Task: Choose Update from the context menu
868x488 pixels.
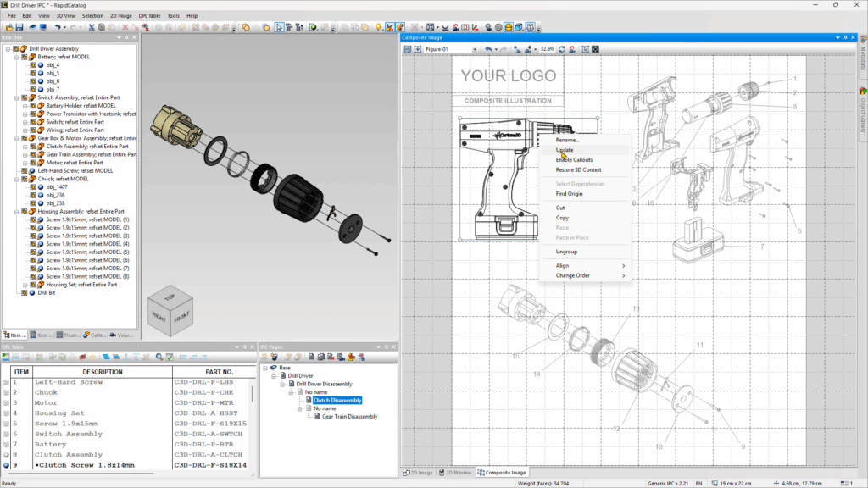Action: 564,150
